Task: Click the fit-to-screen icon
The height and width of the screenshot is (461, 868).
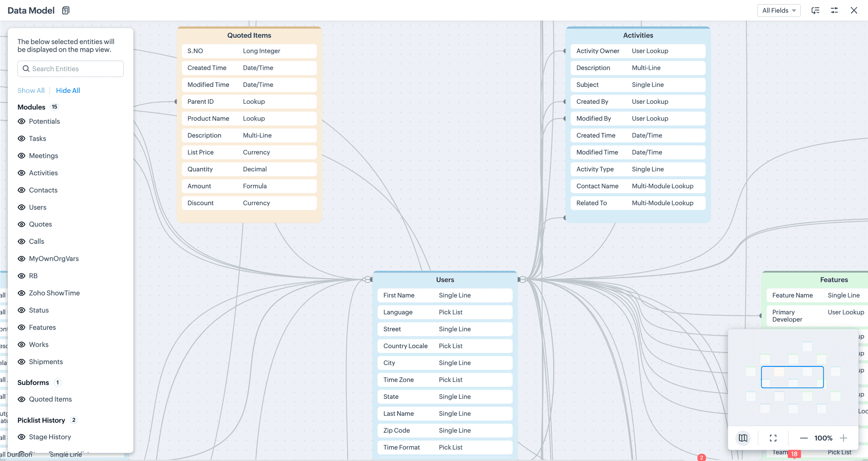Action: click(773, 438)
